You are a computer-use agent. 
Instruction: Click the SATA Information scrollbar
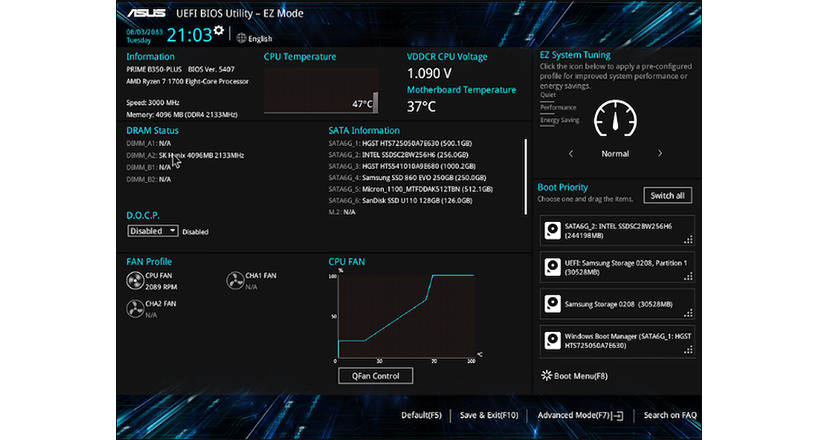pos(525,176)
